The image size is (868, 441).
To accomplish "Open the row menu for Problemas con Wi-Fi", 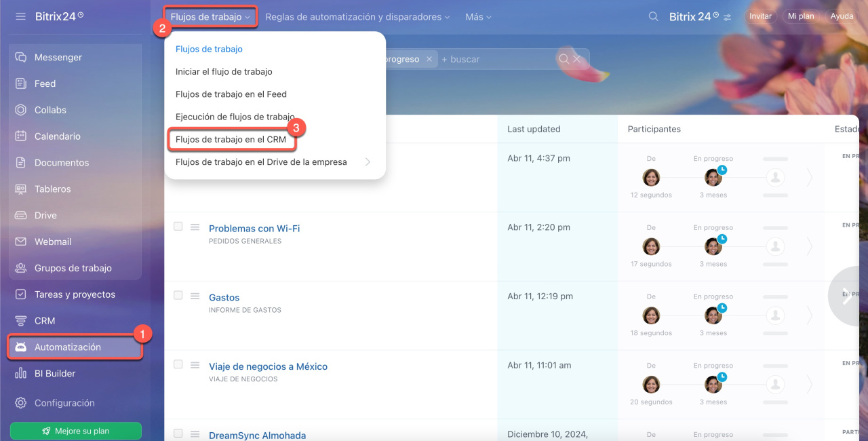I will (x=195, y=227).
